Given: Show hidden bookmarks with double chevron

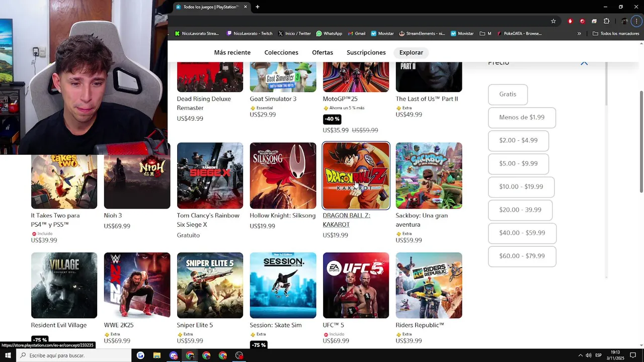Looking at the screenshot, I should pos(579,34).
